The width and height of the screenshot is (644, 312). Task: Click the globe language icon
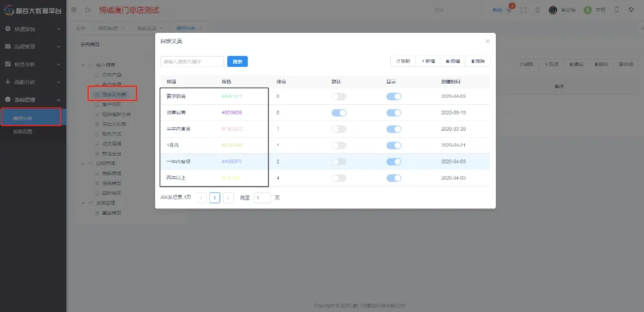(x=630, y=10)
